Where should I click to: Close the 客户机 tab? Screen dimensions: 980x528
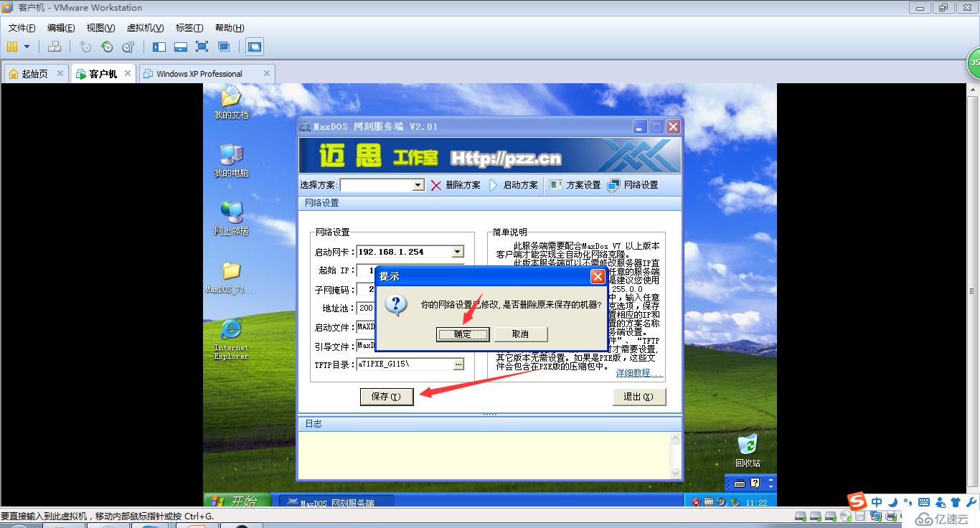[x=128, y=73]
